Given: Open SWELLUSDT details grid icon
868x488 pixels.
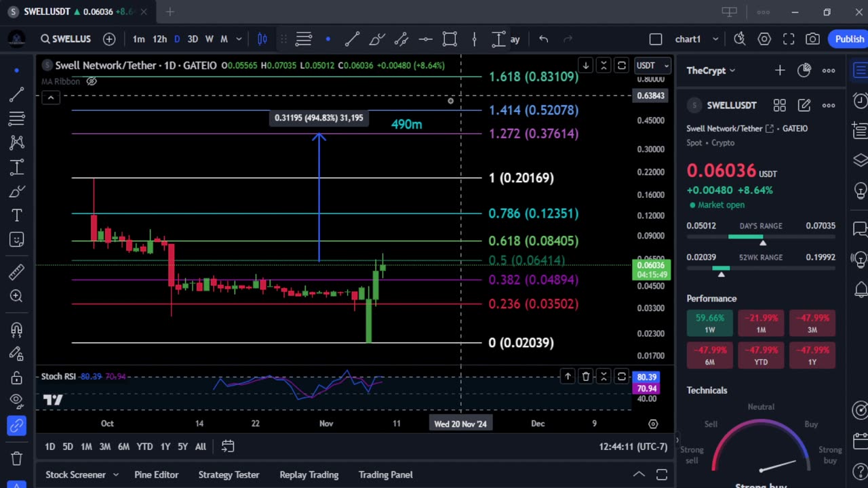Looking at the screenshot, I should [780, 106].
